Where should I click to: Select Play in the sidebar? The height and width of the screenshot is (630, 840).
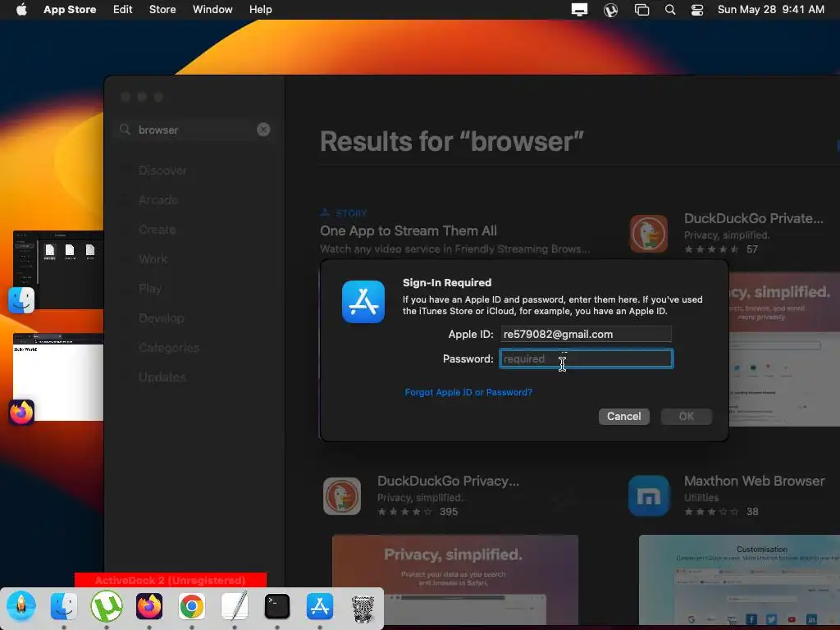(150, 288)
